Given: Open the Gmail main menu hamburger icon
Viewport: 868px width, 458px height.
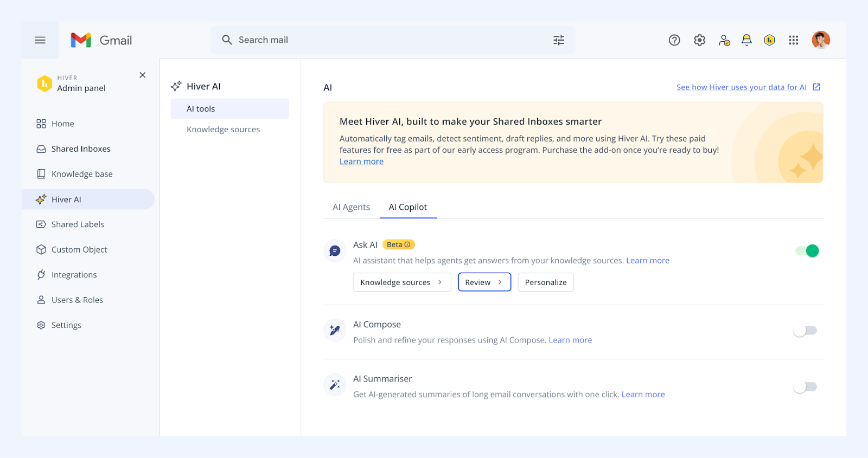Looking at the screenshot, I should tap(40, 40).
